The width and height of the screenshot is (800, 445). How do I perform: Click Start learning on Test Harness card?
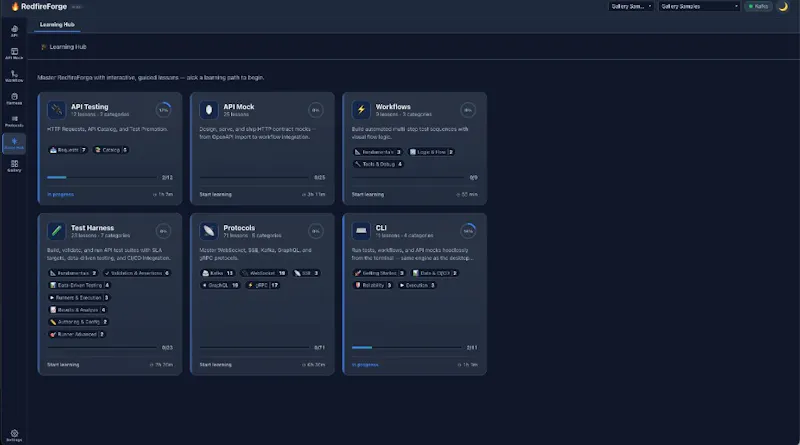[63, 365]
